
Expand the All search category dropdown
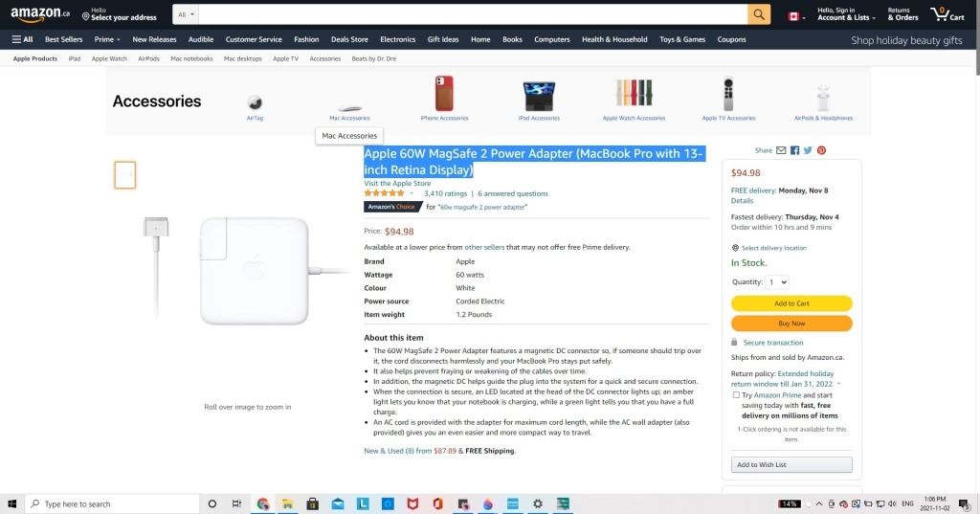[186, 14]
